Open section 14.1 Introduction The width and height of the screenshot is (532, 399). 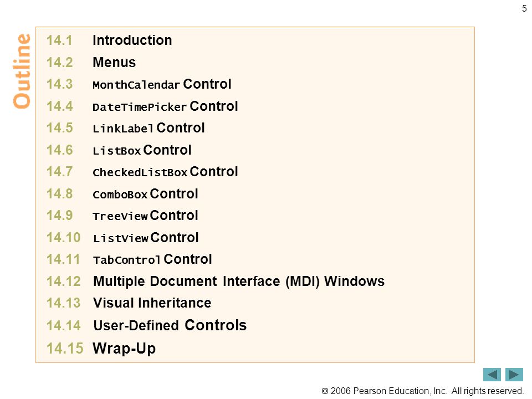(x=109, y=40)
